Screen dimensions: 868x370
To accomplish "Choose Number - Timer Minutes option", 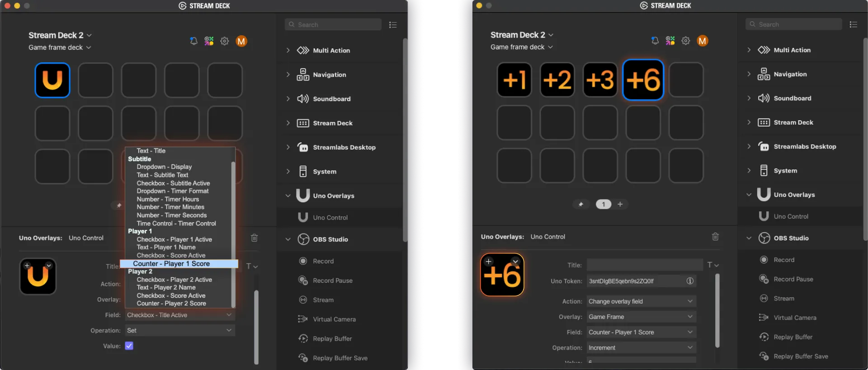I will pyautogui.click(x=170, y=207).
